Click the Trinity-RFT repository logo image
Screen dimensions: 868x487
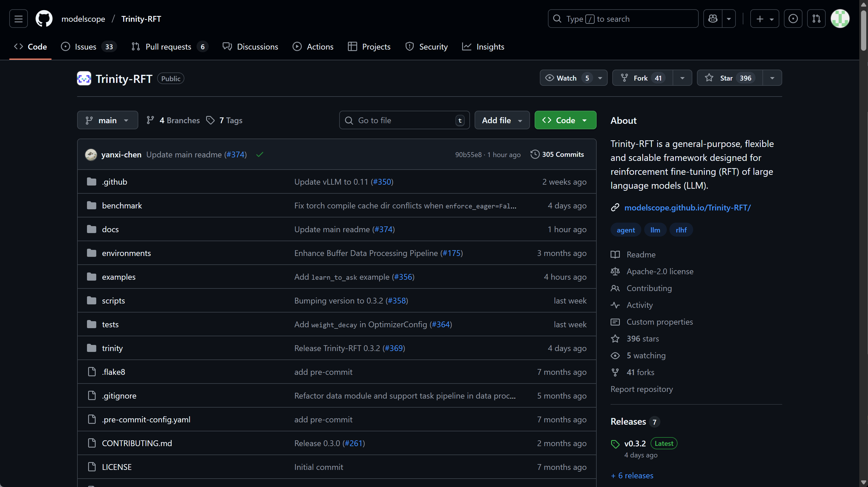84,79
